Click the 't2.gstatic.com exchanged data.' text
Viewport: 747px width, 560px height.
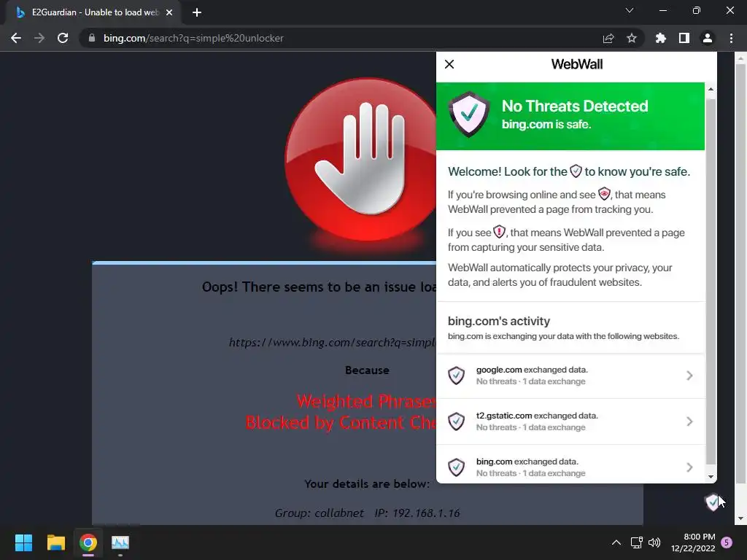coord(537,416)
